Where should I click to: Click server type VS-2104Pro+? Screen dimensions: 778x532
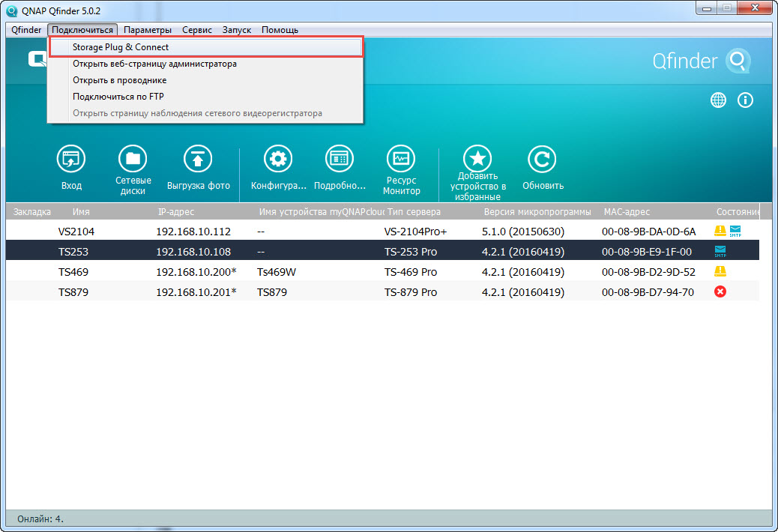[x=415, y=232]
